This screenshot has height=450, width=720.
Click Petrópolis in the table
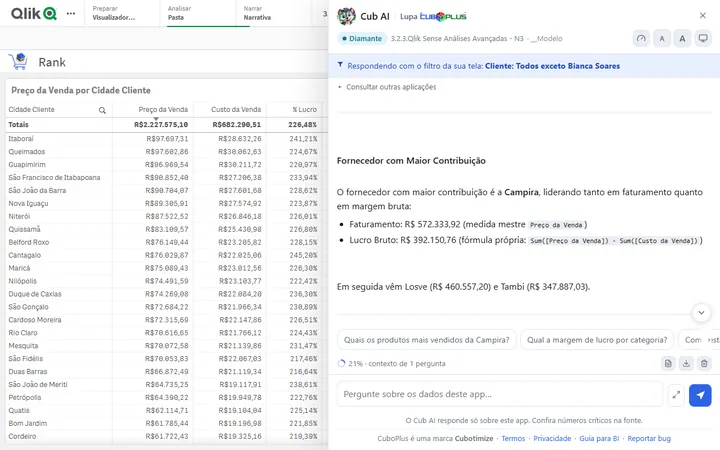(25, 397)
